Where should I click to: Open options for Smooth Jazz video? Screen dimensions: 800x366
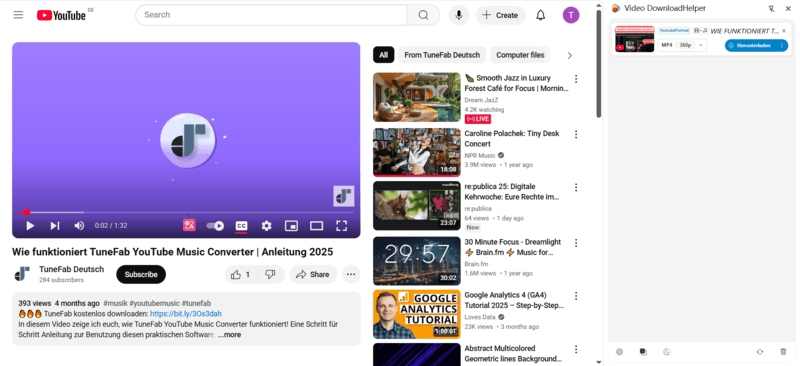tap(576, 79)
